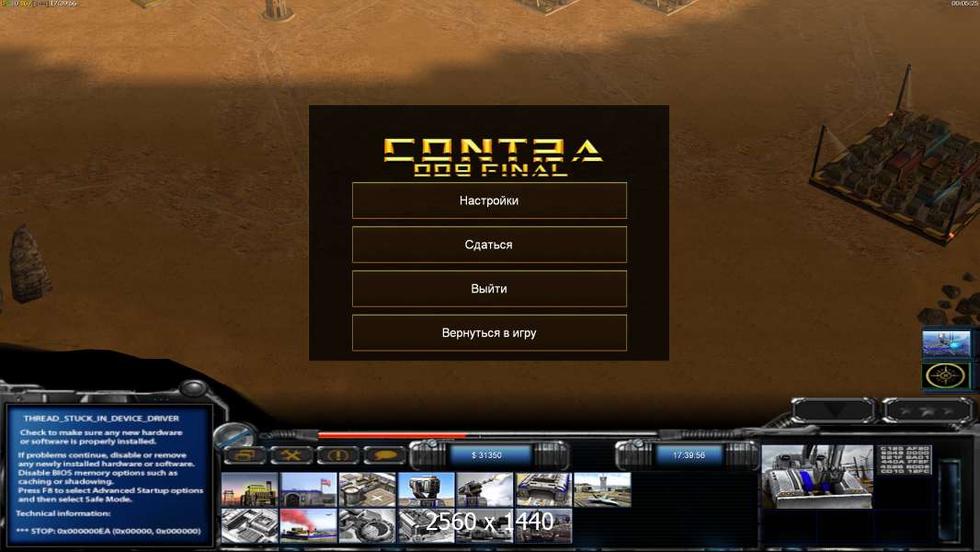Click the selected dozer portrait

(817, 477)
